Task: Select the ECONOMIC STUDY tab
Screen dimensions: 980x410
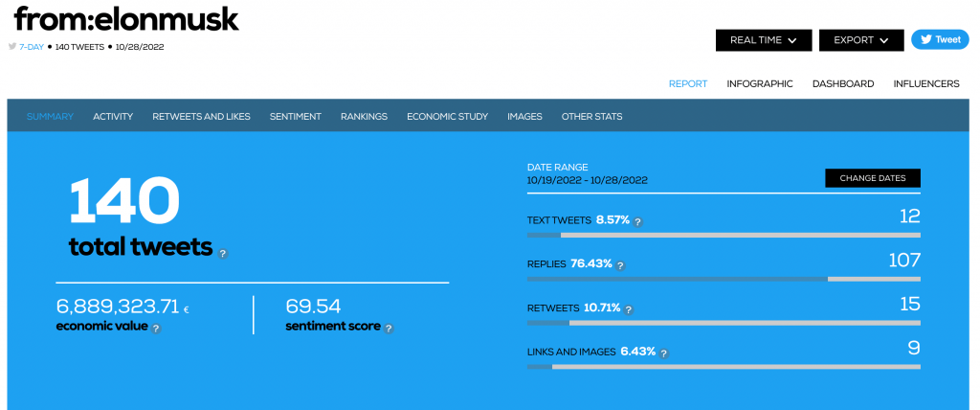Action: tap(448, 117)
